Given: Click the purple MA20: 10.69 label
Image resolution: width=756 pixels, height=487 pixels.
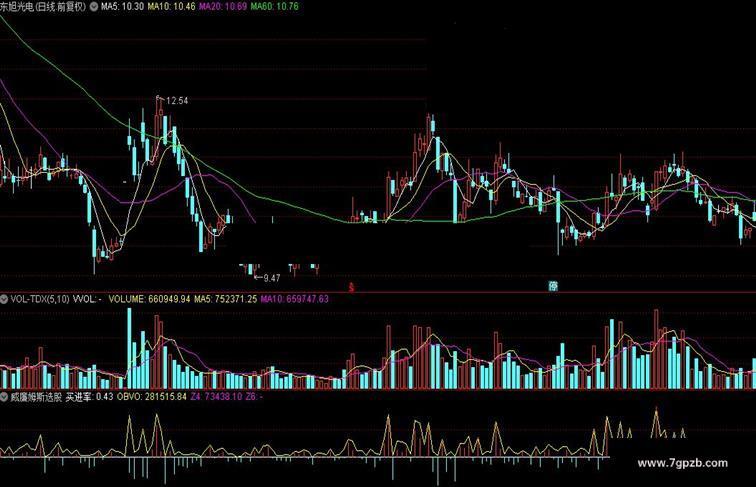Looking at the screenshot, I should (x=223, y=7).
